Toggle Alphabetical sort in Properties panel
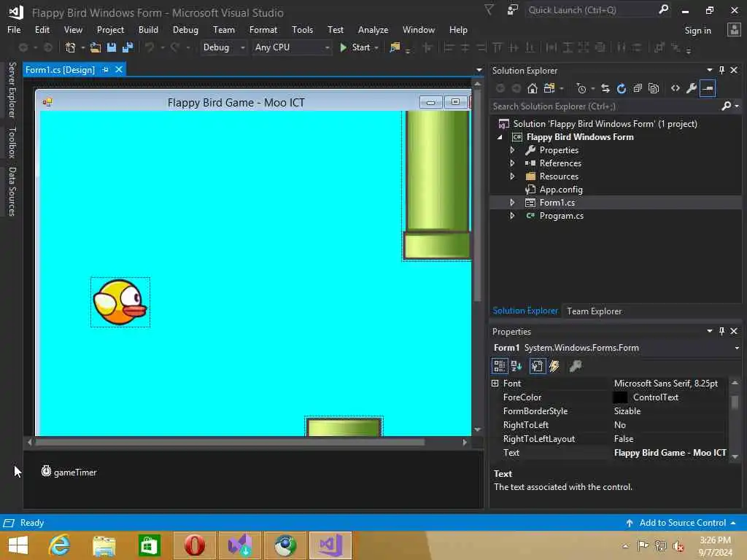Image resolution: width=747 pixels, height=560 pixels. click(516, 366)
